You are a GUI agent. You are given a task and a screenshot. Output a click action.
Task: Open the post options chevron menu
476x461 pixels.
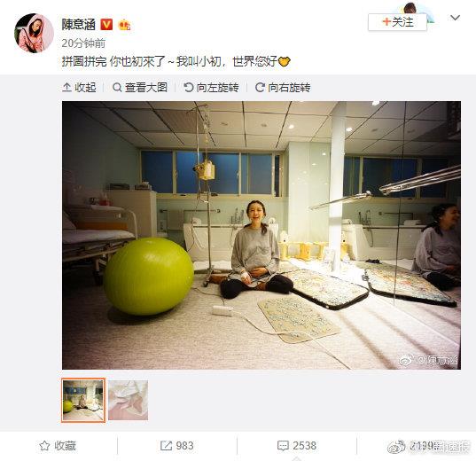[x=455, y=18]
